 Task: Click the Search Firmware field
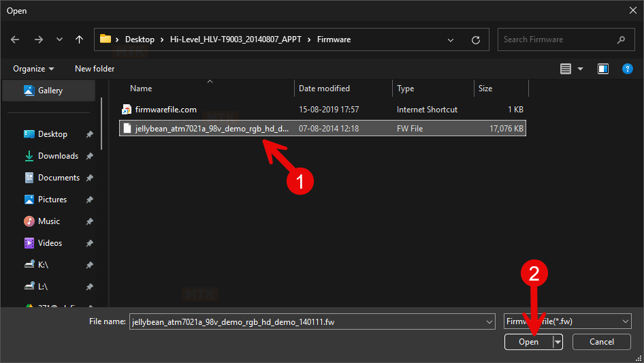click(x=558, y=40)
